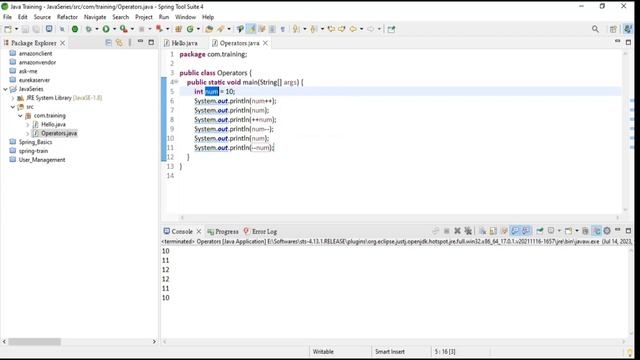Viewport: 640px width, 360px height.
Task: Close the Console view tab
Action: 199,231
